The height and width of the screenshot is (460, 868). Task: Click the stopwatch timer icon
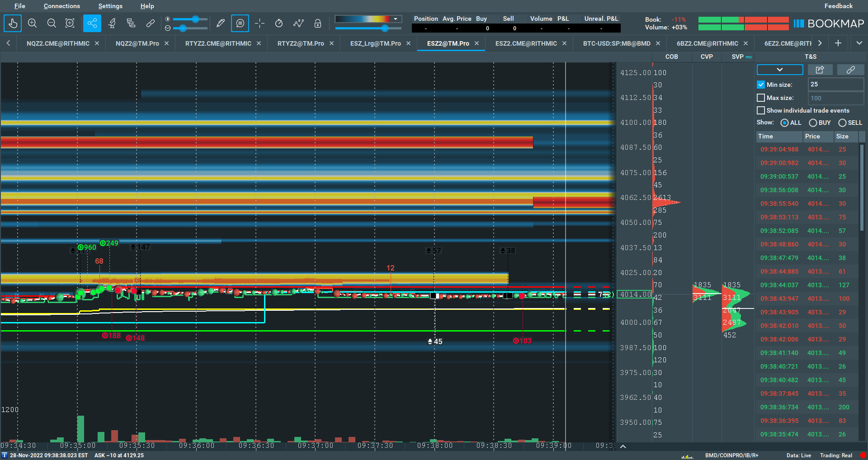pos(279,23)
